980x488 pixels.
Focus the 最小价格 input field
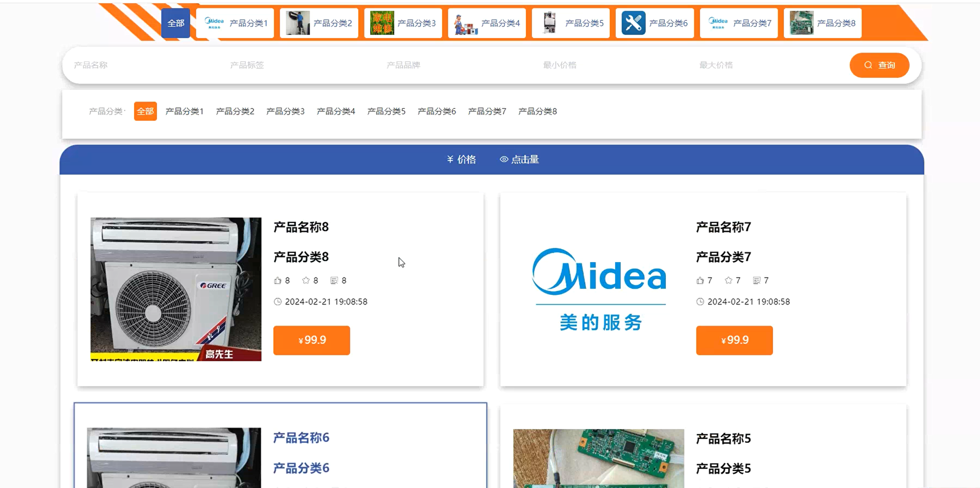pyautogui.click(x=615, y=65)
